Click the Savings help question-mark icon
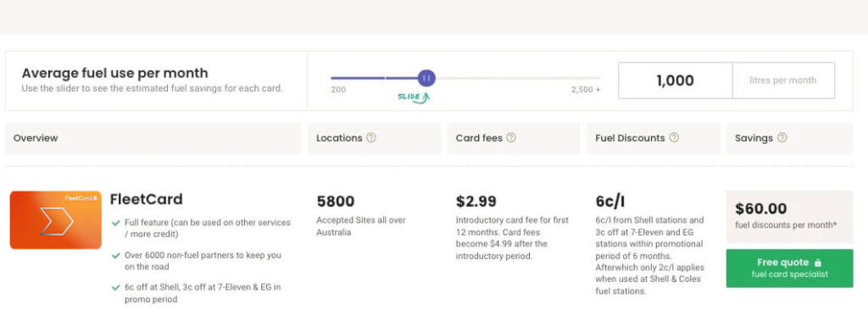The width and height of the screenshot is (868, 326). [782, 137]
